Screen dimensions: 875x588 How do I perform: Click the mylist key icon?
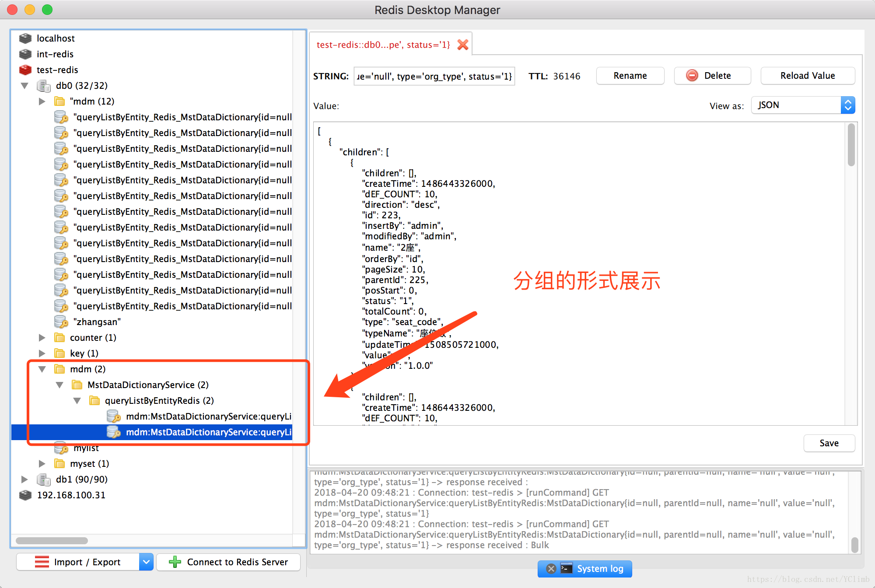(x=61, y=449)
